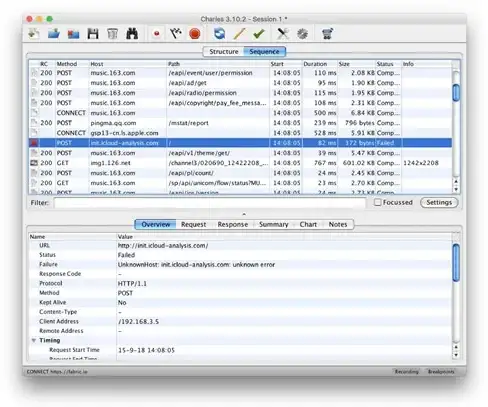Click the red error icon of failed row
Screen dimensions: 488x407
pyautogui.click(x=34, y=143)
